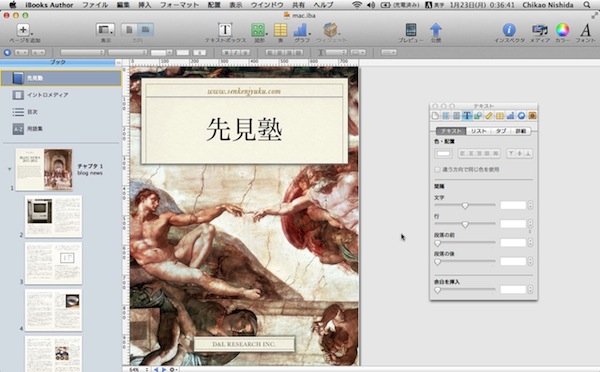Open the ファイル menu
The height and width of the screenshot is (372, 600).
[x=95, y=5]
